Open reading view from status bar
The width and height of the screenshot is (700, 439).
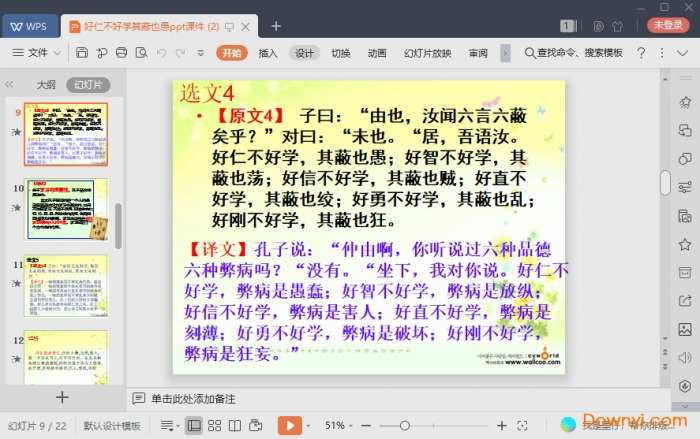tap(235, 426)
